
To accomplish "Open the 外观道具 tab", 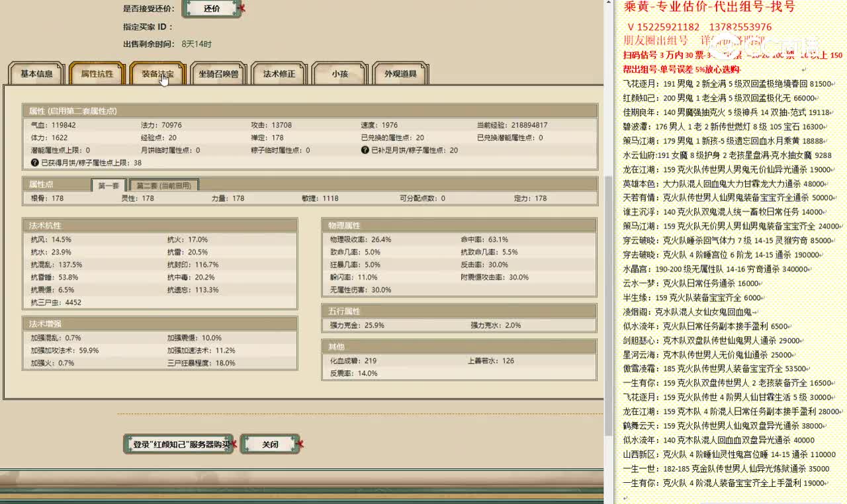I will tap(400, 74).
